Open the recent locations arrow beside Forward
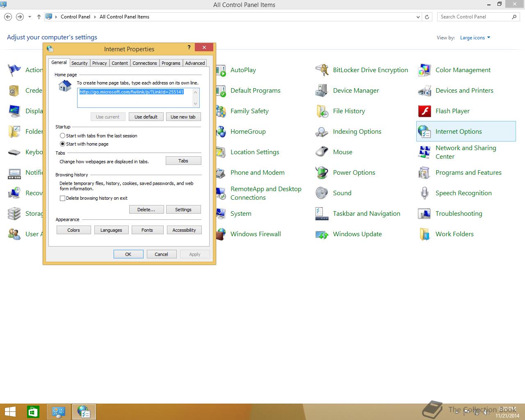 30,17
